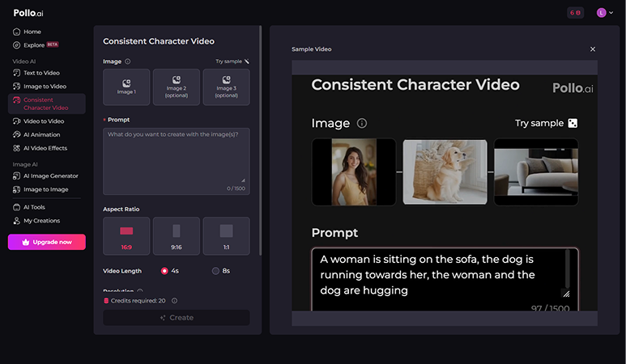Choose the 1:1 aspect ratio
The width and height of the screenshot is (626, 364).
227,236
